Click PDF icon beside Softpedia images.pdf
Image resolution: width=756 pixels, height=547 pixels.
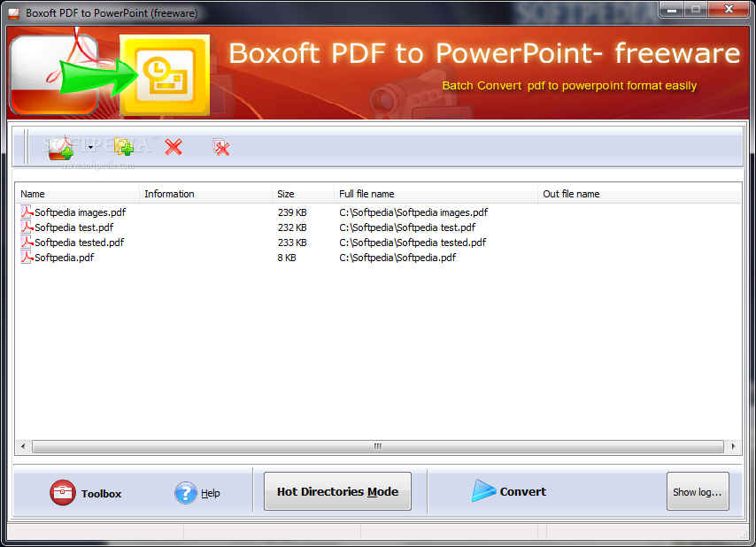pos(27,212)
